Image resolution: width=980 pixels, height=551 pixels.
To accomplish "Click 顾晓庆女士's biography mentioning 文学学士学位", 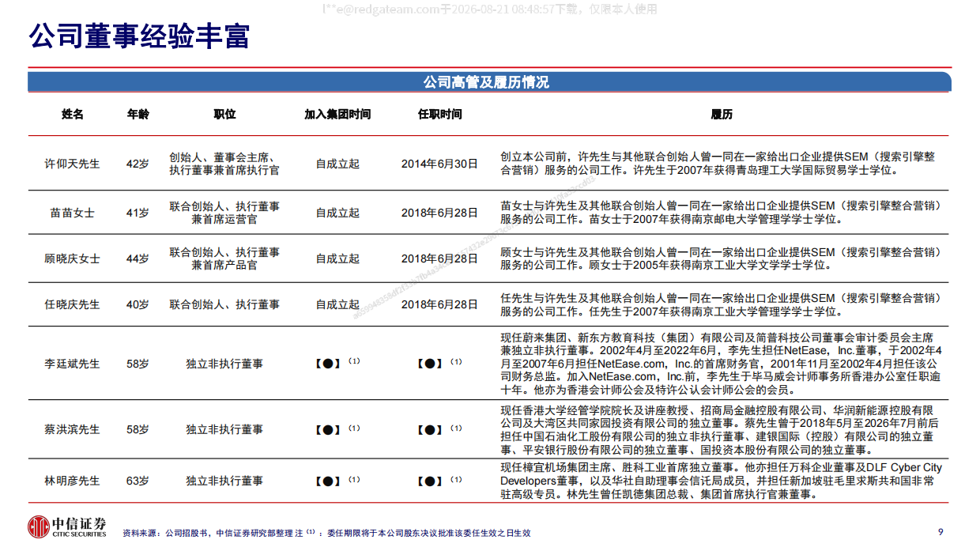I will point(721,259).
